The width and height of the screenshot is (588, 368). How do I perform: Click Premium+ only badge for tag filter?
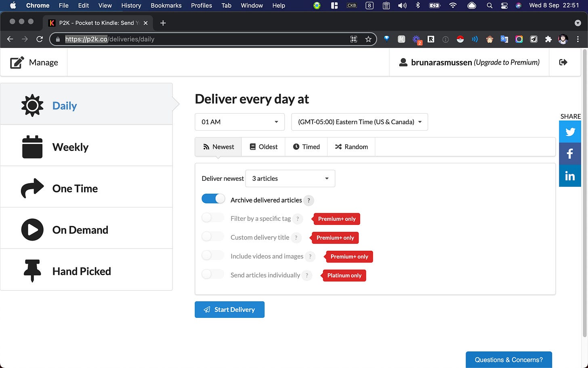(x=336, y=219)
